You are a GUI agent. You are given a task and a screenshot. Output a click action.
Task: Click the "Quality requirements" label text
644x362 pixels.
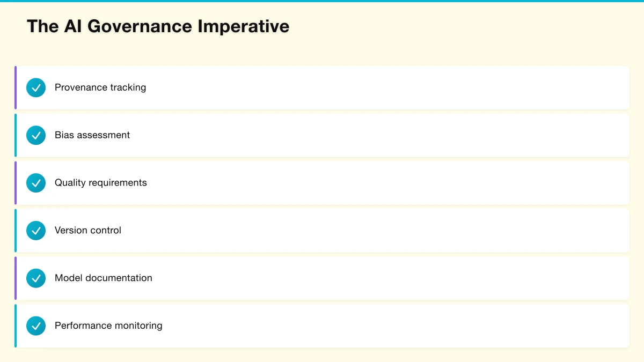click(x=101, y=183)
